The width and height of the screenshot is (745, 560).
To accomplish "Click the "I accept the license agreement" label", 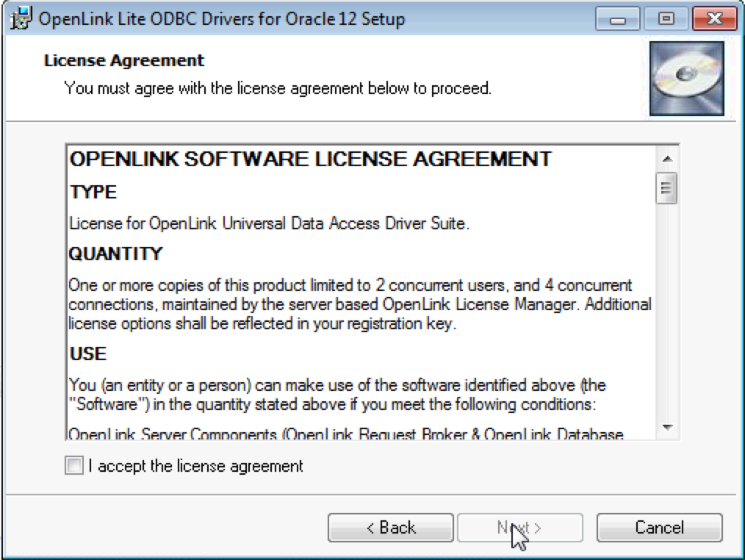I will tap(195, 466).
